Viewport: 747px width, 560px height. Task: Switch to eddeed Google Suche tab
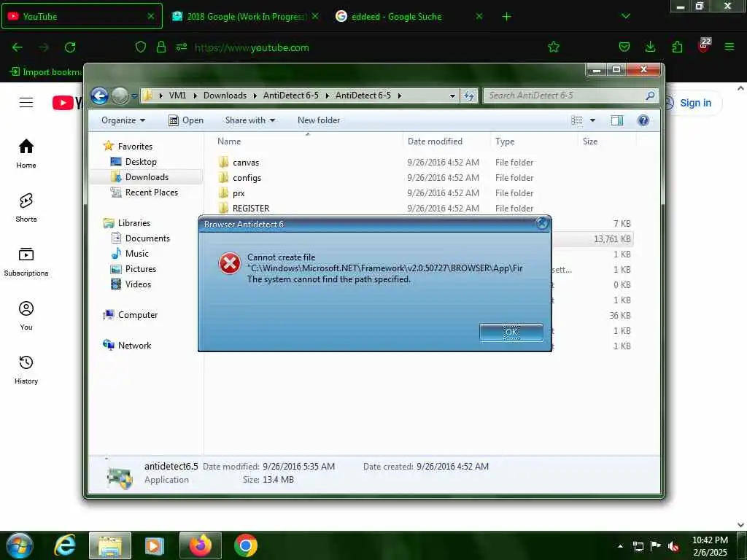pos(409,17)
